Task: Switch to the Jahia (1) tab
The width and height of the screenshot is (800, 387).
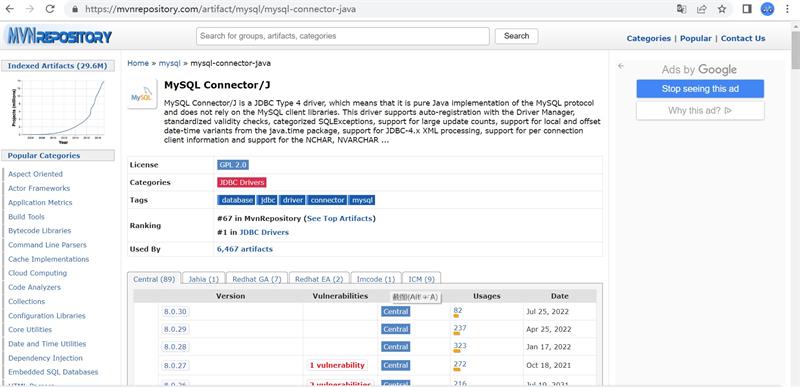Action: (204, 279)
